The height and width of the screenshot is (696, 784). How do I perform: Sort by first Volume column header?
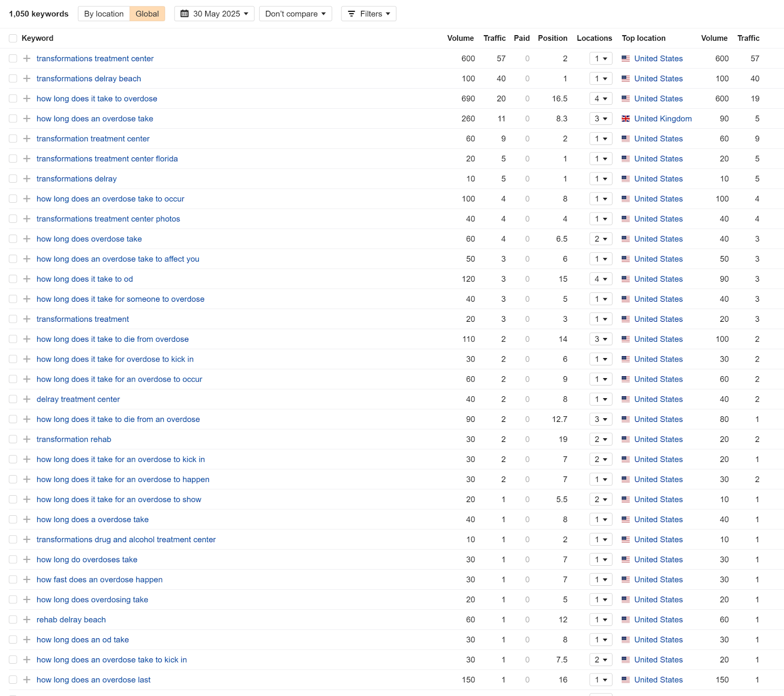[x=461, y=38]
